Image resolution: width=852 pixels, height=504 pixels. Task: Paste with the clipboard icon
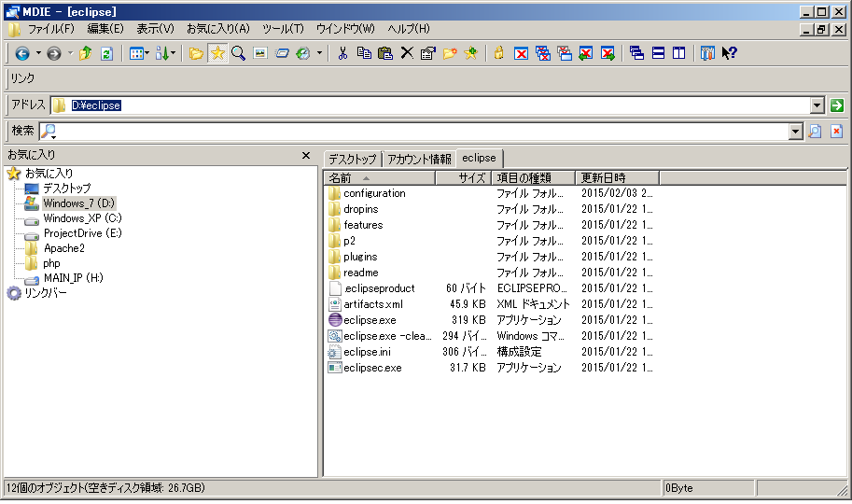[385, 53]
